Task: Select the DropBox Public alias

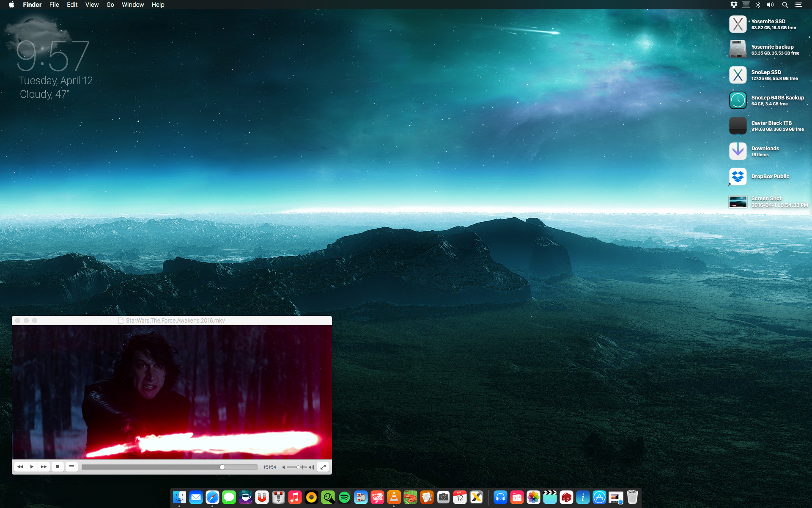Action: (x=738, y=177)
